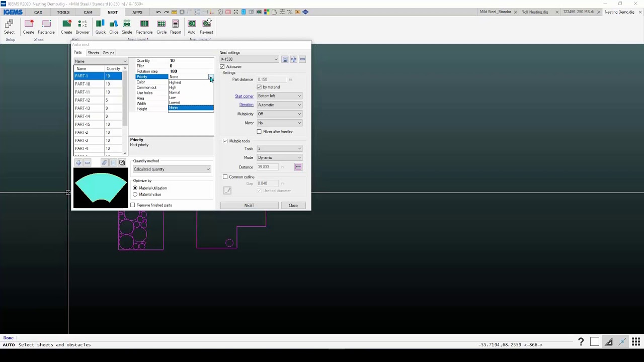644x362 pixels.
Task: Remove nest setting with minus icon
Action: (302, 59)
